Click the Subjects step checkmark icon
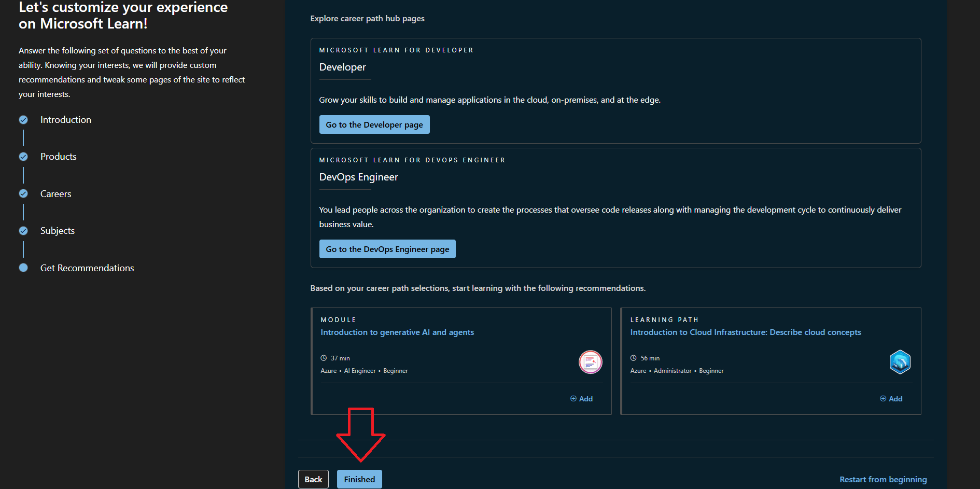 pyautogui.click(x=23, y=231)
